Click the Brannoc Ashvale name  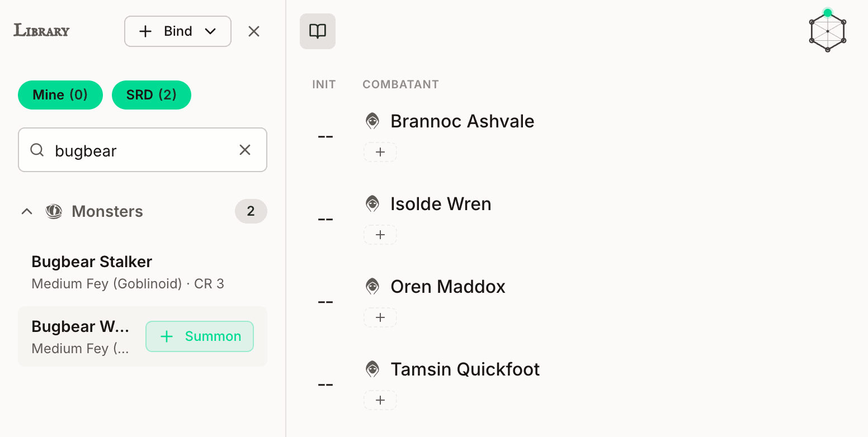(x=463, y=121)
